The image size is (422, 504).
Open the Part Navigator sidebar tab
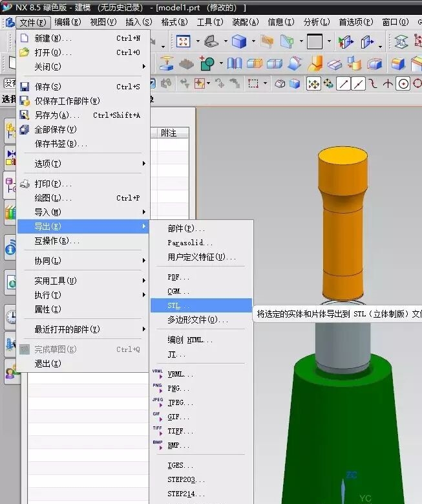10,185
